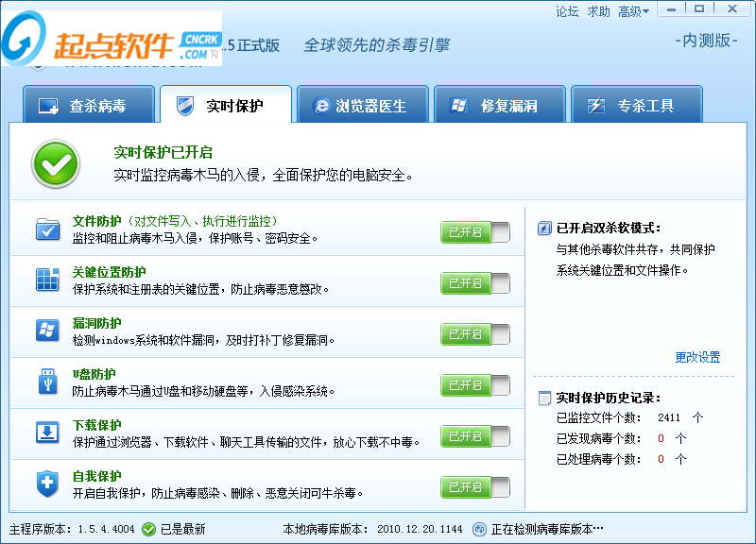This screenshot has width=756, height=544.
Task: Click the 自我保护 shield cross icon
Action: click(x=47, y=484)
